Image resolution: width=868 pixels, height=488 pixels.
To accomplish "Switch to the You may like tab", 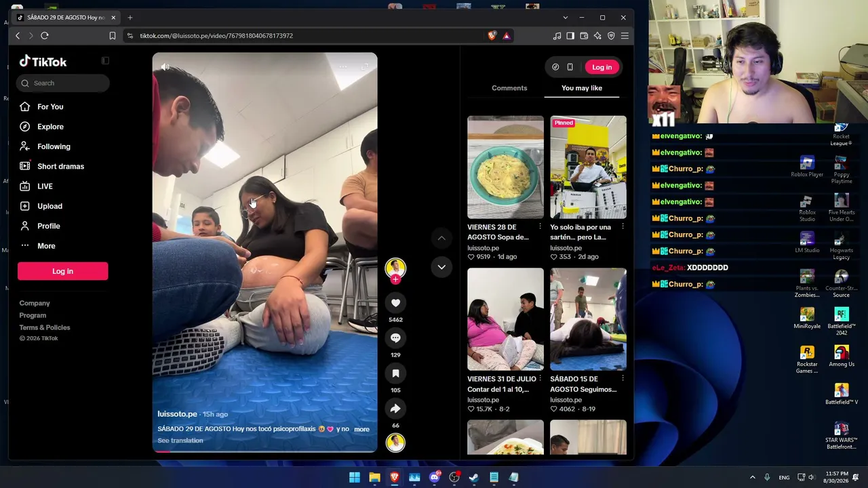I will (x=582, y=88).
